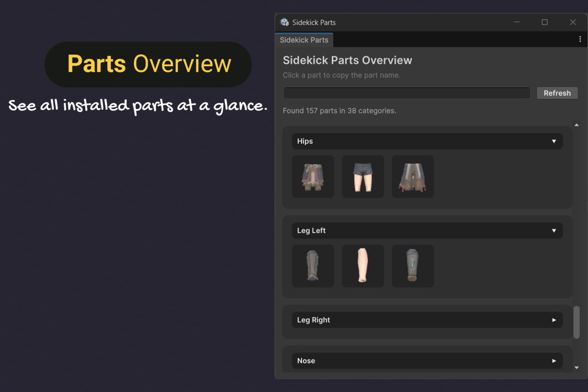Open the three-dot options menu
The height and width of the screenshot is (392, 588).
tap(580, 40)
